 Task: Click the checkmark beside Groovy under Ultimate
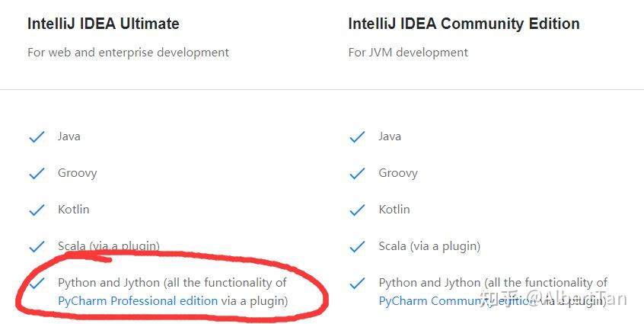pos(37,174)
